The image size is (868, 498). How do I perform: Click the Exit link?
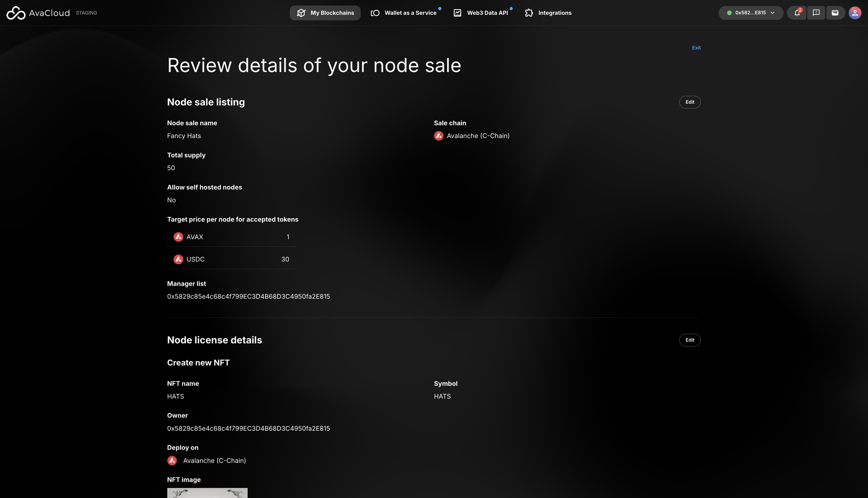pyautogui.click(x=696, y=48)
